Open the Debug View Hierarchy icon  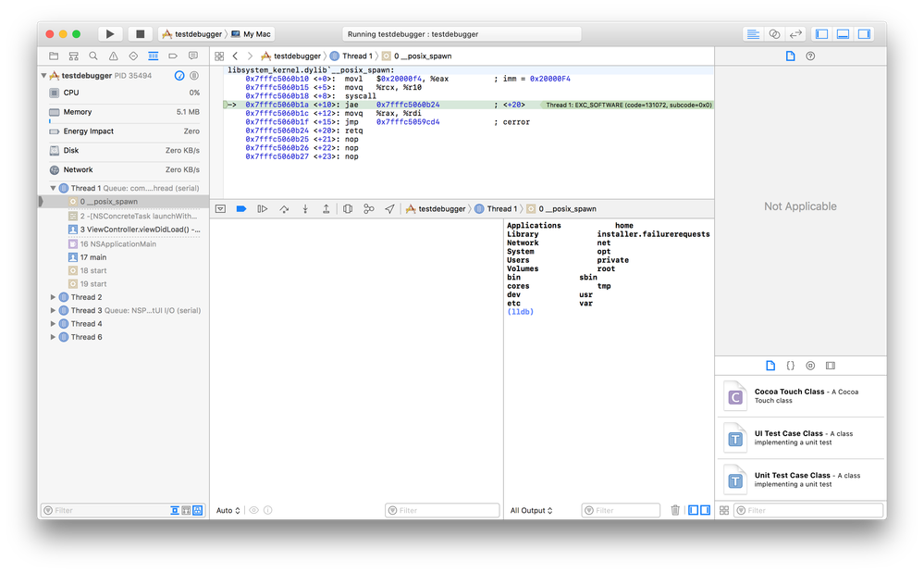348,209
